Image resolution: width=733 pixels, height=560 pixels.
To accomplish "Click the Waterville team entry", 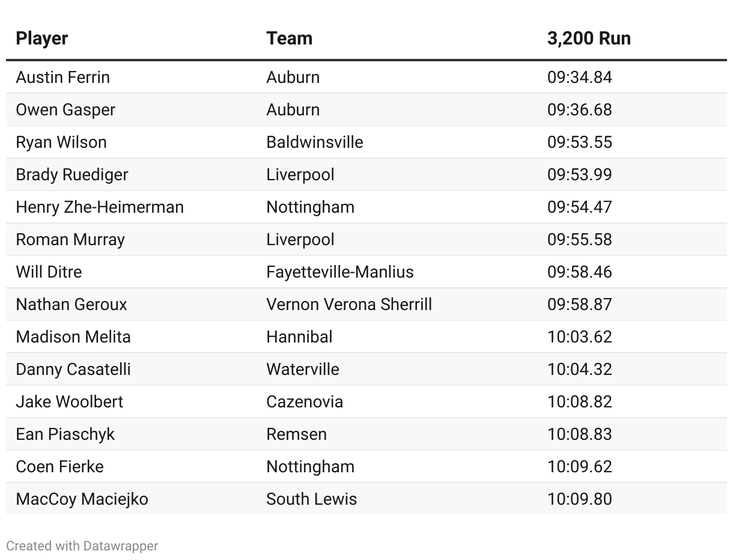I will pos(302,370).
